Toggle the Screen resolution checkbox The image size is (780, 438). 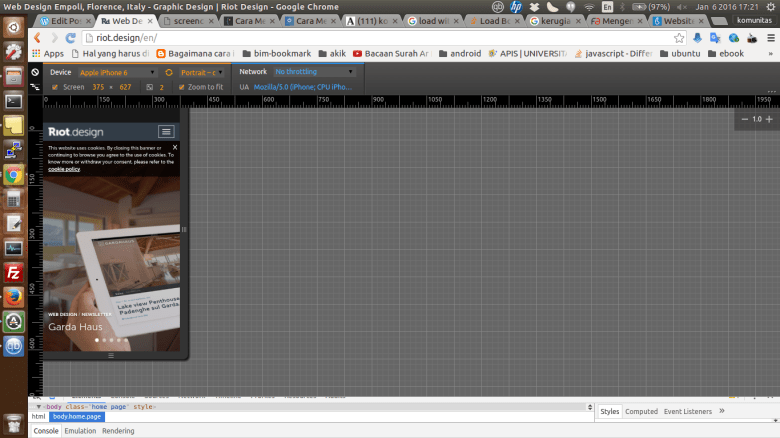pyautogui.click(x=54, y=87)
